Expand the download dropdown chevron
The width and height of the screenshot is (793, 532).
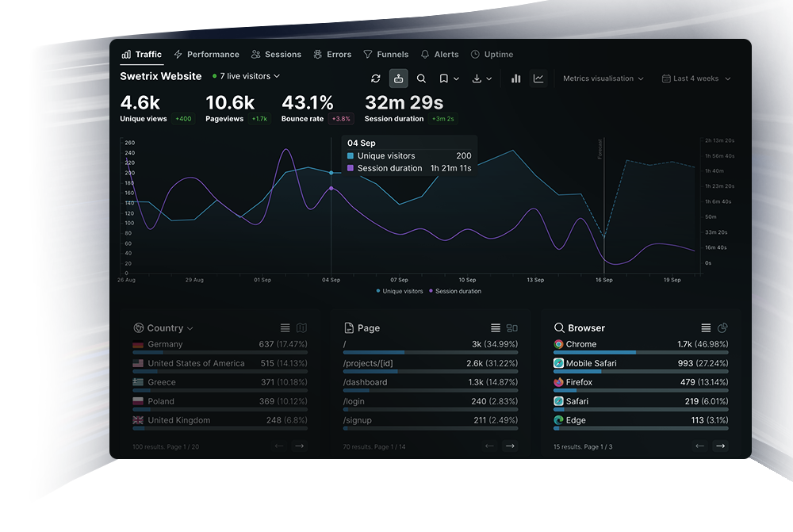click(x=489, y=79)
